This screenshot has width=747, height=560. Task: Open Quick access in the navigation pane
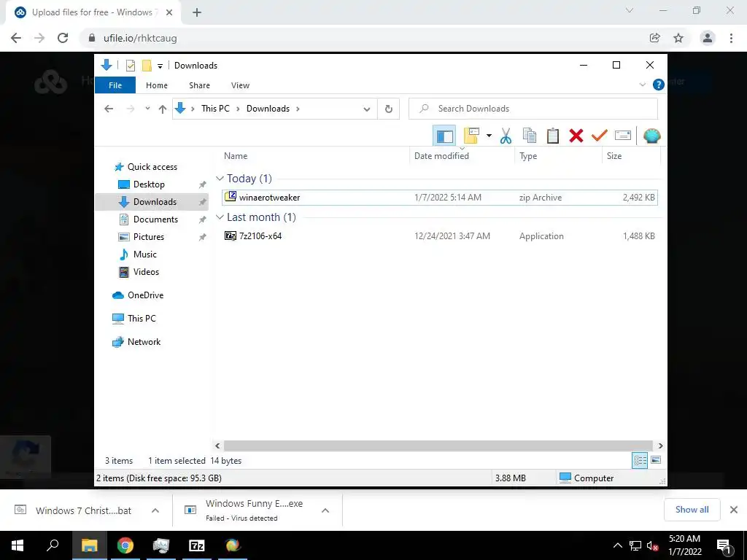click(x=146, y=167)
